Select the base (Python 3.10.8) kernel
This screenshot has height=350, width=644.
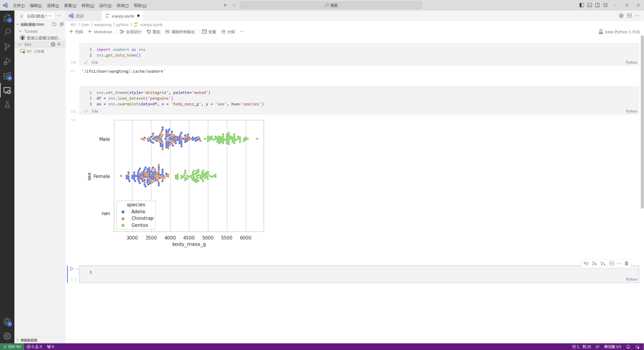pyautogui.click(x=619, y=32)
